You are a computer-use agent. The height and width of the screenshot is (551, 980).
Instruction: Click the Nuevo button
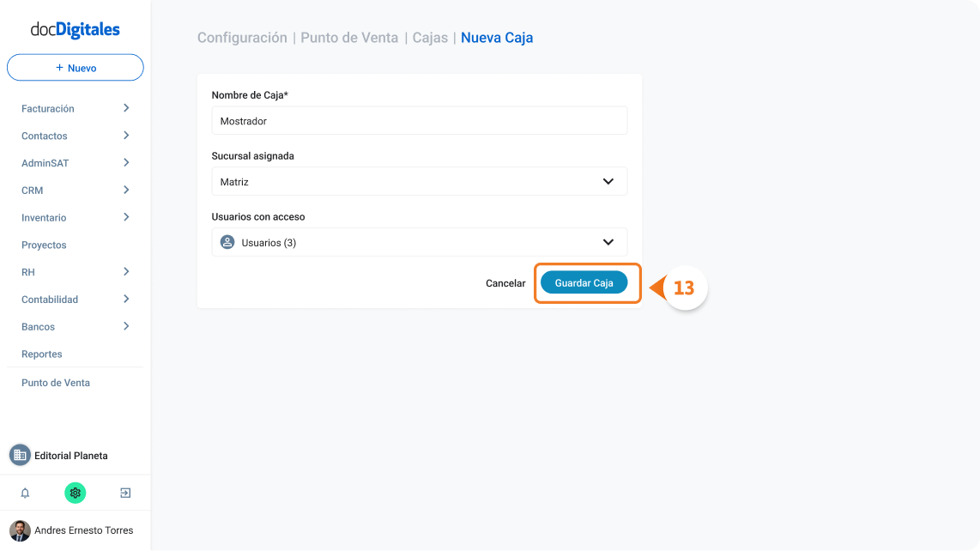[75, 68]
